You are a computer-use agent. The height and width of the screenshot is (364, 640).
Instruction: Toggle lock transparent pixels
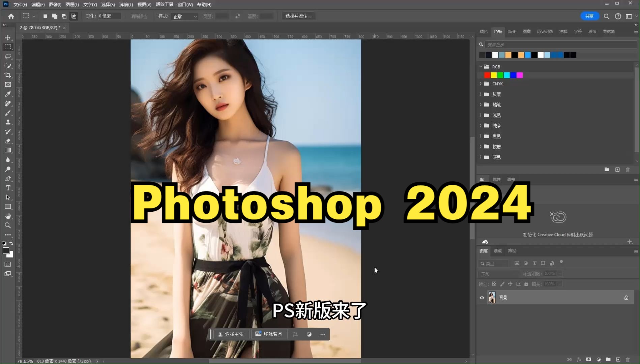pyautogui.click(x=494, y=284)
